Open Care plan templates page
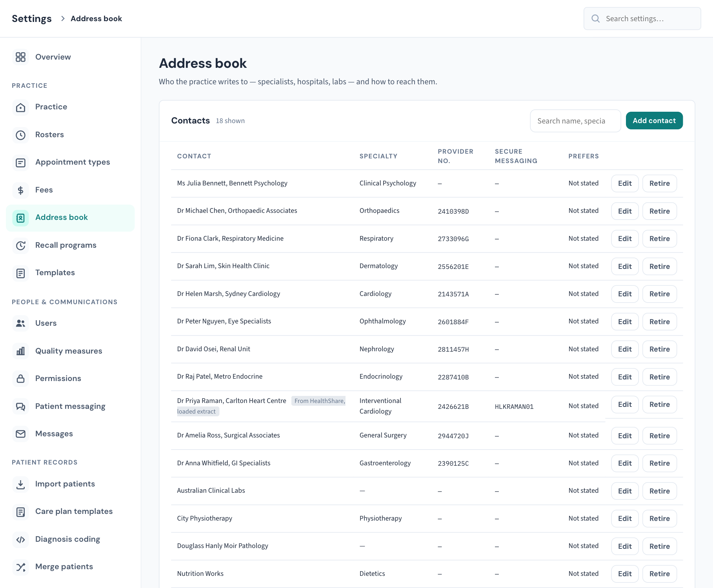 70,512
